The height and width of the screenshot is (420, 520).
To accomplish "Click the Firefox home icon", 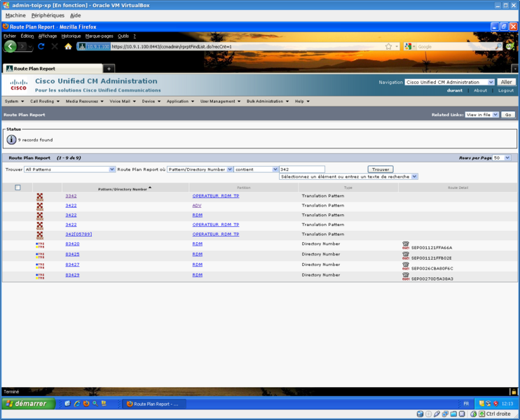I will (68, 46).
